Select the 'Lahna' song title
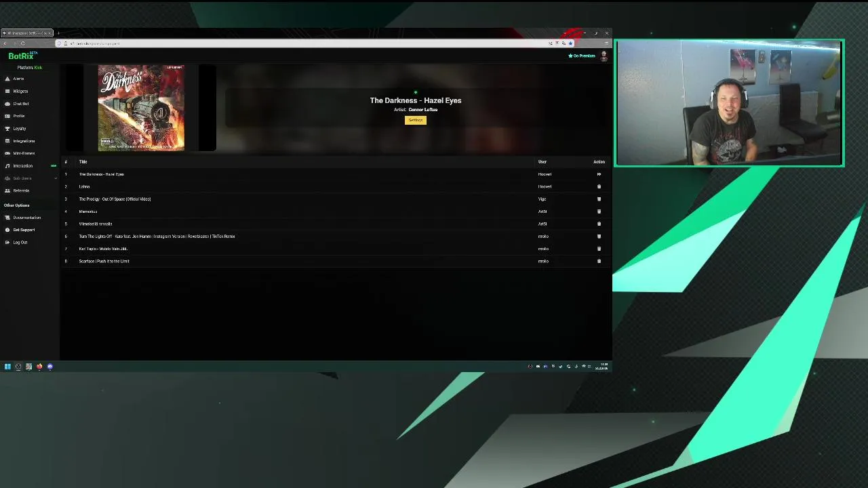The width and height of the screenshot is (868, 488). click(x=84, y=186)
